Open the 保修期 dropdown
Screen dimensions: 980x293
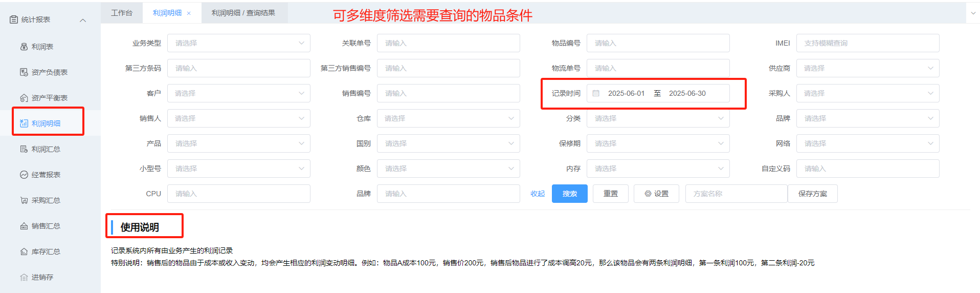tap(658, 143)
